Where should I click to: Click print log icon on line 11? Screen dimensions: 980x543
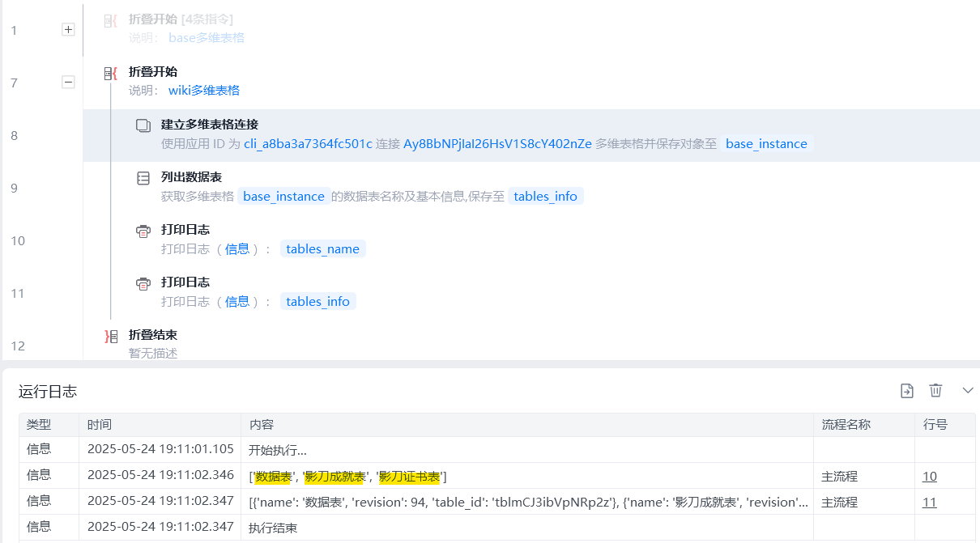[x=143, y=283]
